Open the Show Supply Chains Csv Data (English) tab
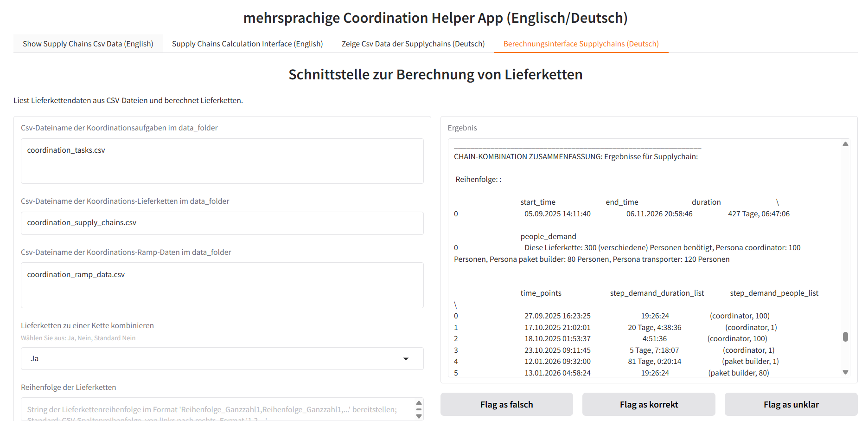The image size is (868, 421). [x=88, y=44]
